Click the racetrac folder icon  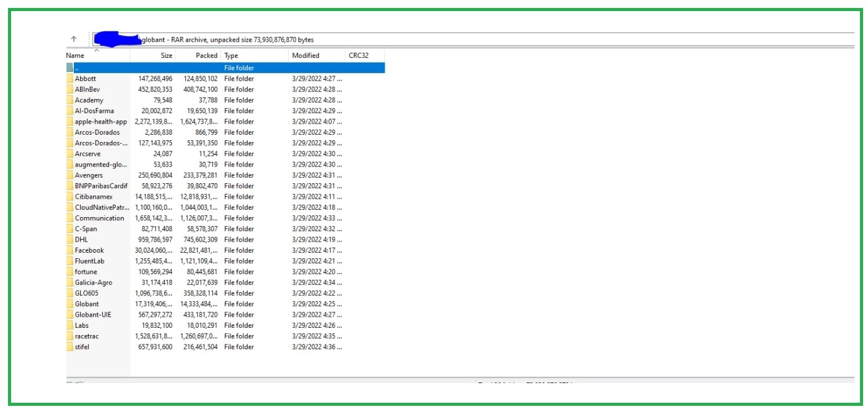(70, 336)
